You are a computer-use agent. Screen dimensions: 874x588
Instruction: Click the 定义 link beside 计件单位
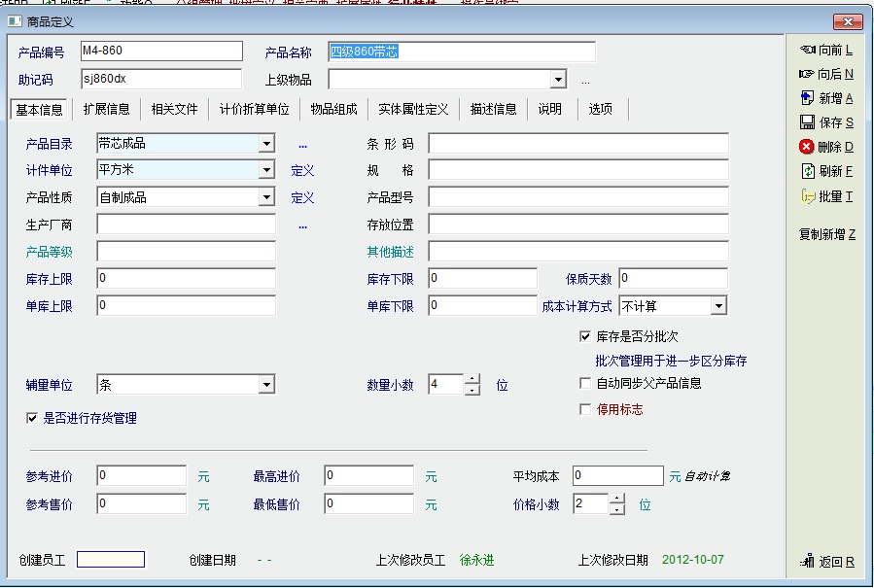tap(302, 171)
